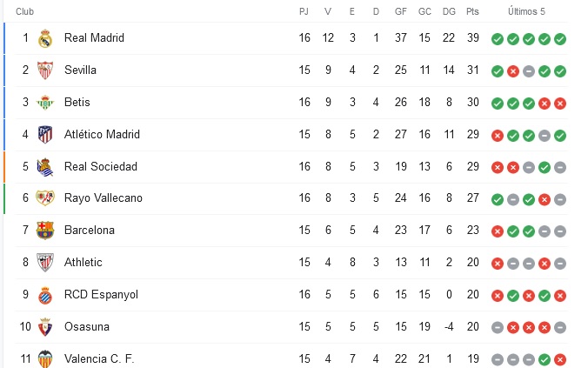588x368 pixels.
Task: Select the Rayo Vallecano team name
Action: [103, 198]
